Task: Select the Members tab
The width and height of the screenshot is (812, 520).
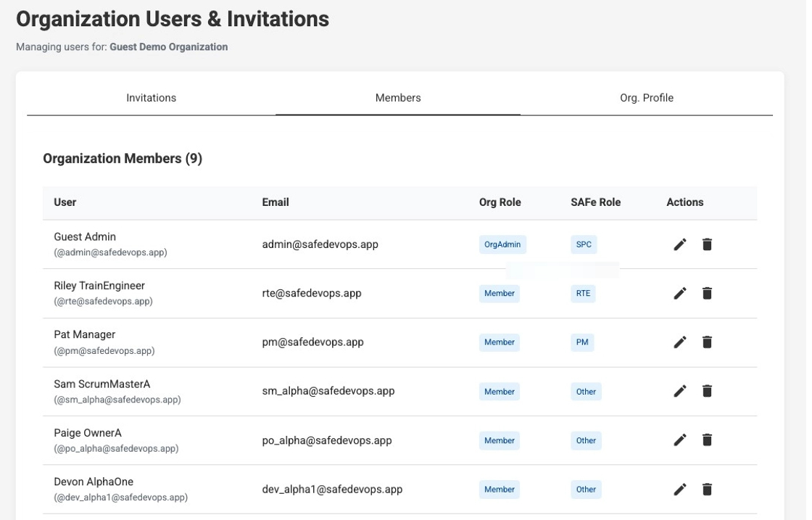Action: point(398,97)
